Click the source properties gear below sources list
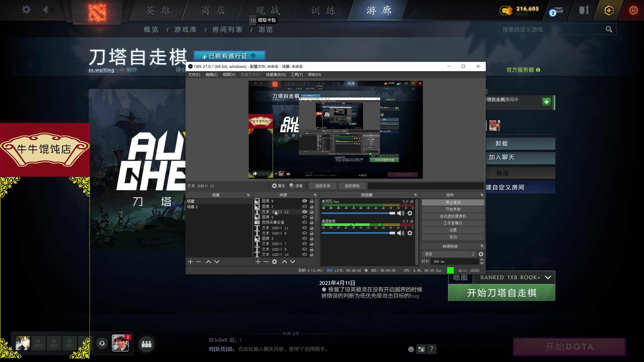644x362 pixels. click(274, 262)
